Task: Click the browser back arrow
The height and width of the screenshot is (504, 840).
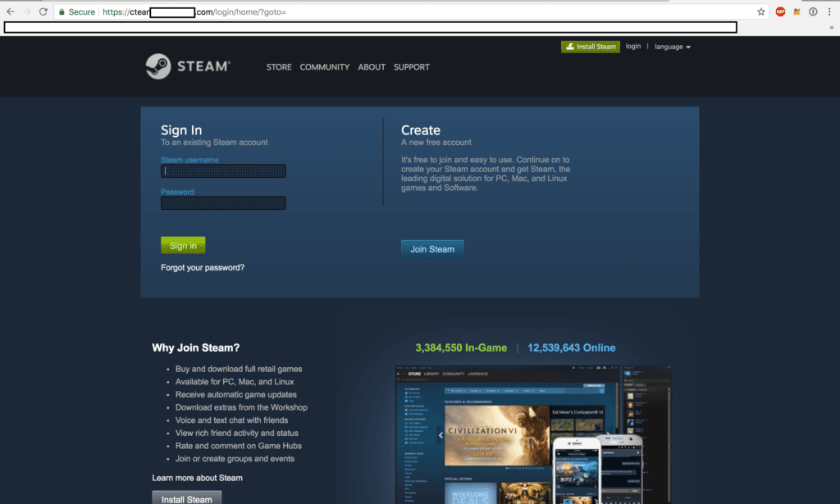Action: pos(10,12)
